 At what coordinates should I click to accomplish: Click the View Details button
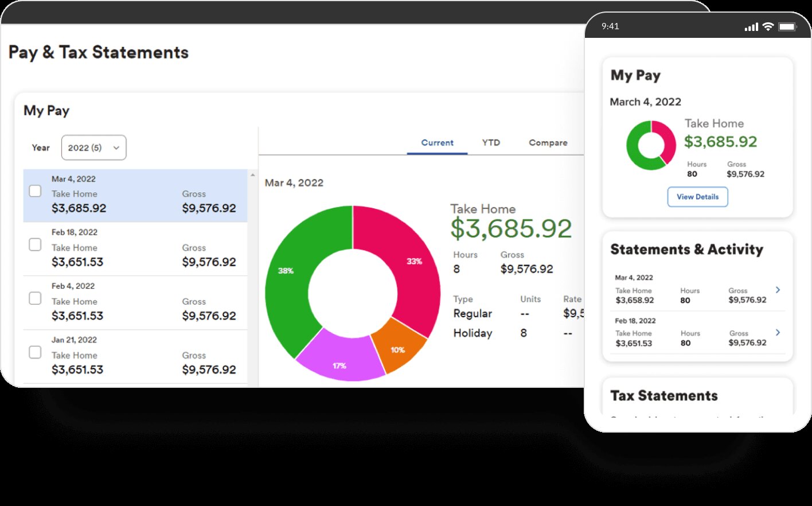click(697, 197)
